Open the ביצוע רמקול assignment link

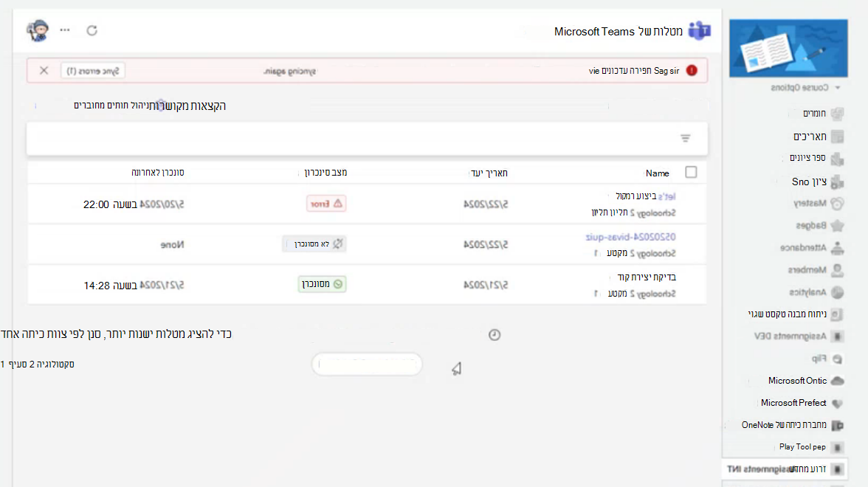[x=645, y=196]
